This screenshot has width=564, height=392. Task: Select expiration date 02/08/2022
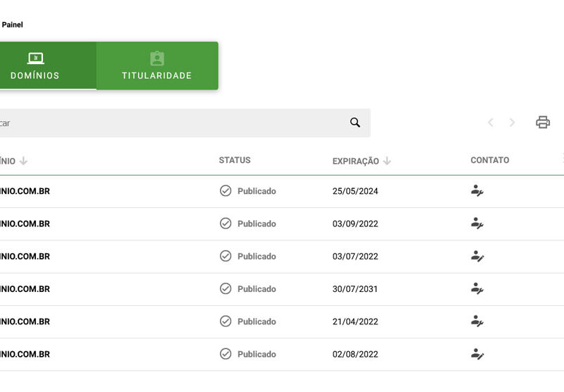355,354
